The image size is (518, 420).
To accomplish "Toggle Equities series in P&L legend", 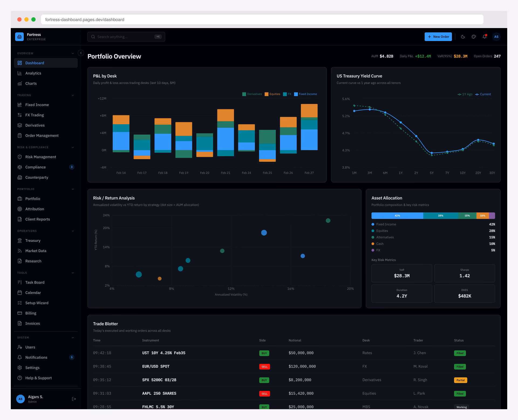I will [272, 94].
